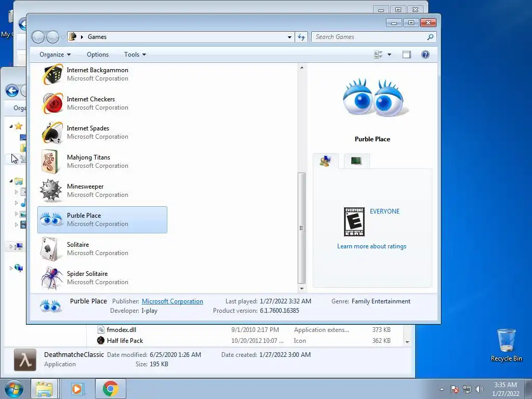Screen dimensions: 532x399
Task: Click the games list scrollbar thumb
Action: coord(302,228)
